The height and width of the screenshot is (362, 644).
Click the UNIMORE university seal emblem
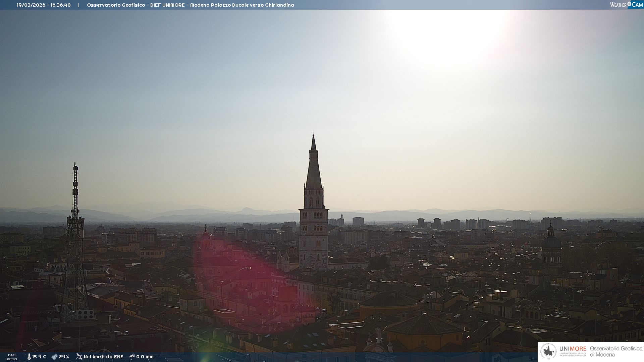pyautogui.click(x=548, y=352)
